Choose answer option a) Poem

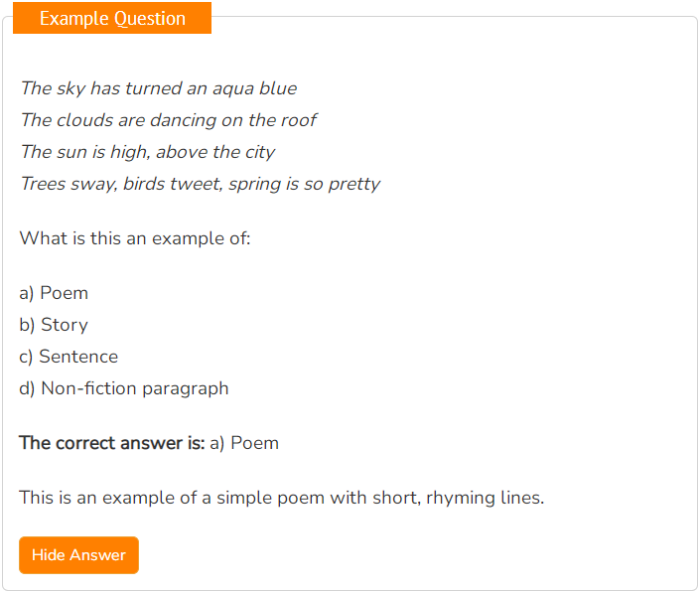pos(54,293)
